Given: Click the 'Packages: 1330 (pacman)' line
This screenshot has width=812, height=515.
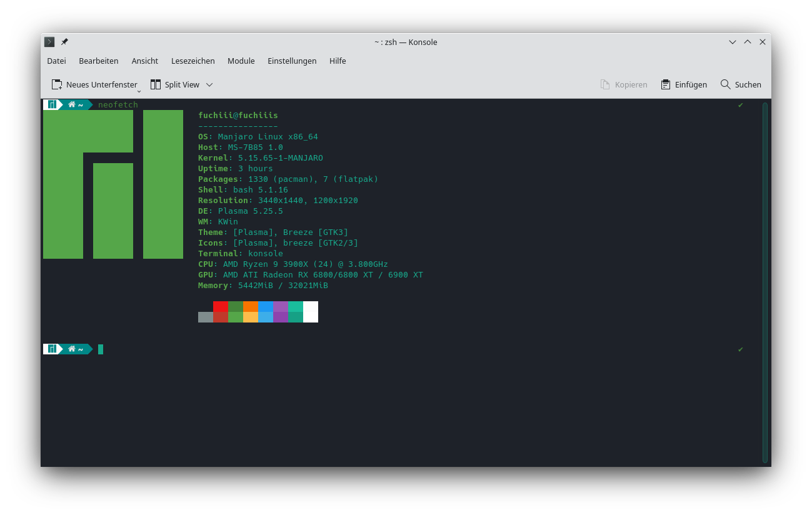Looking at the screenshot, I should click(x=288, y=179).
